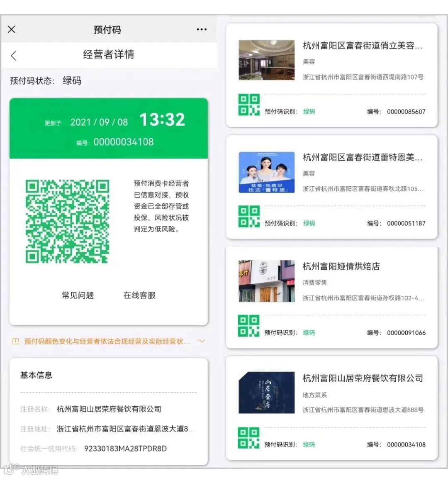Image resolution: width=448 pixels, height=478 pixels.
Task: Open thumbnail image of 山居荣府
Action: click(267, 393)
